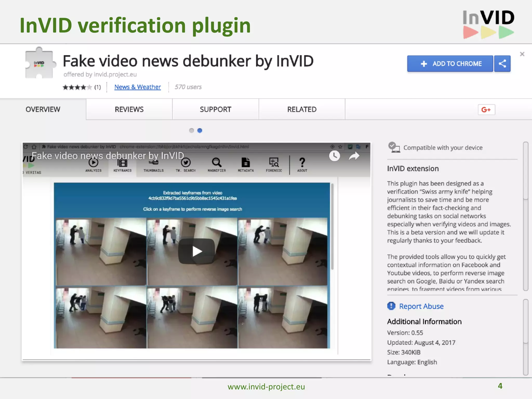Click the bookmark star in screenshot browser bar
Screen dimensions: 532x399
coord(340,147)
